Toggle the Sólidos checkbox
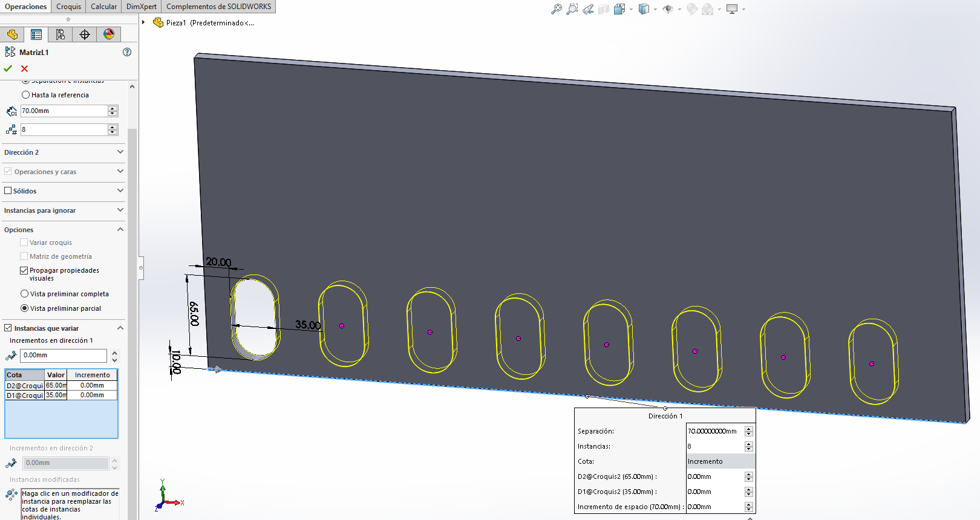Screen dimensions: 980x520 coord(8,190)
